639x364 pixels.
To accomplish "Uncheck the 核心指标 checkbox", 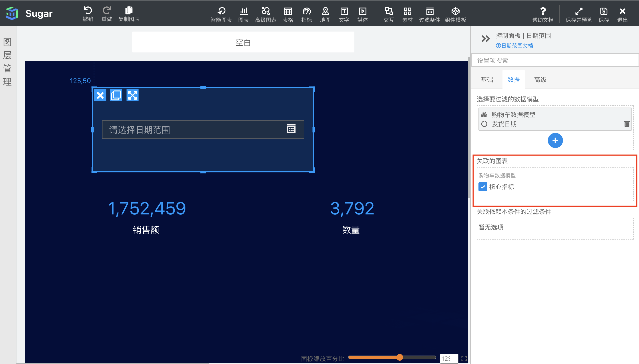I will (x=483, y=187).
